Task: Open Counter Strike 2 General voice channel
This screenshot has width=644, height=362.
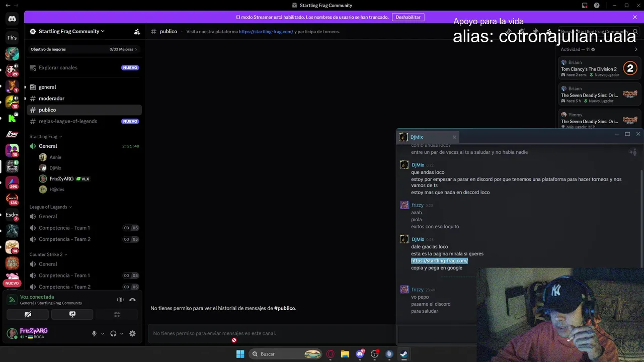Action: click(85, 264)
